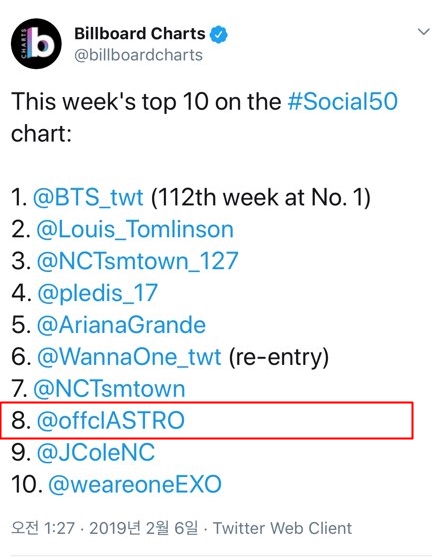Open the tweet options chevron menu
This screenshot has width=443, height=557.
423,32
